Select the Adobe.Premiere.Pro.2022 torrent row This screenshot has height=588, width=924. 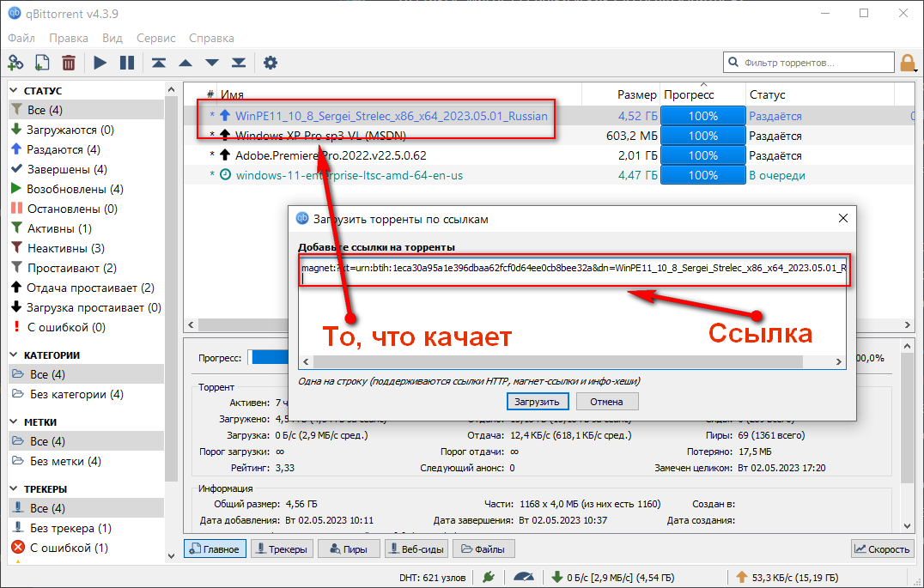(548, 155)
